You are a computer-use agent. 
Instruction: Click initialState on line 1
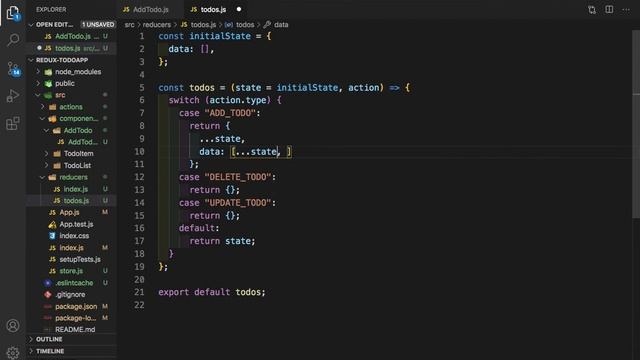point(220,36)
